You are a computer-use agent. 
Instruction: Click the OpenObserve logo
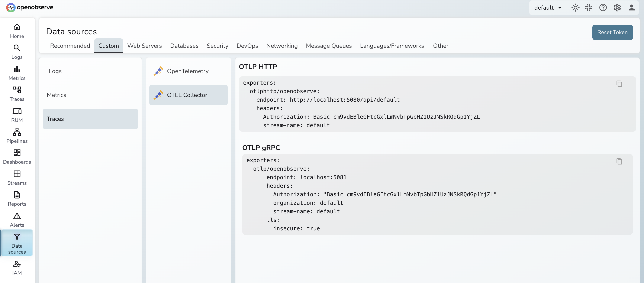click(x=29, y=7)
